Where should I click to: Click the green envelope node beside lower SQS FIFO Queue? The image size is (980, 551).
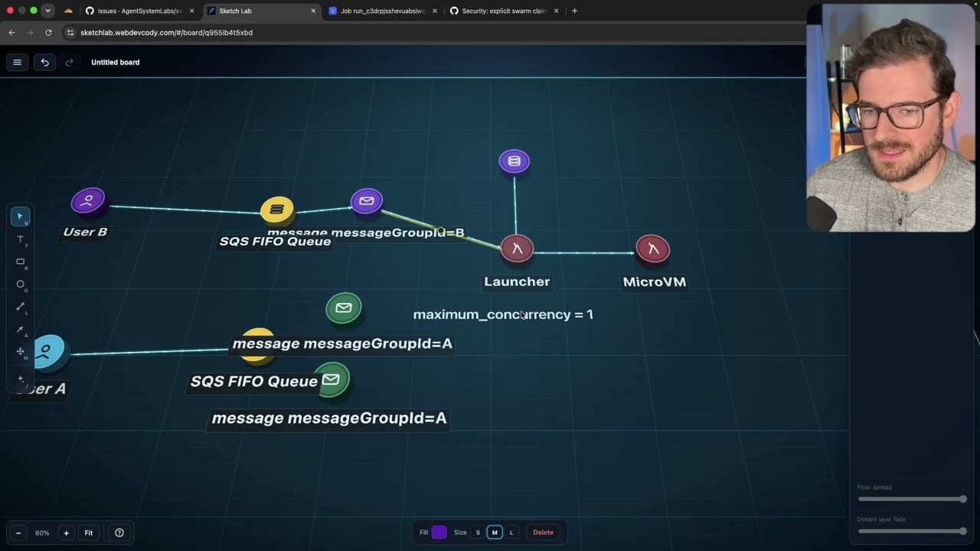coord(332,380)
